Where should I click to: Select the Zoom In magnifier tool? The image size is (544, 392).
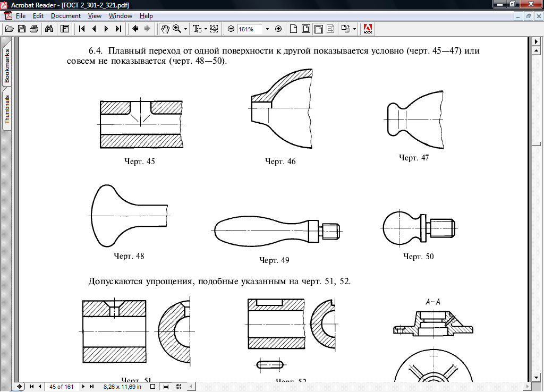(x=177, y=29)
